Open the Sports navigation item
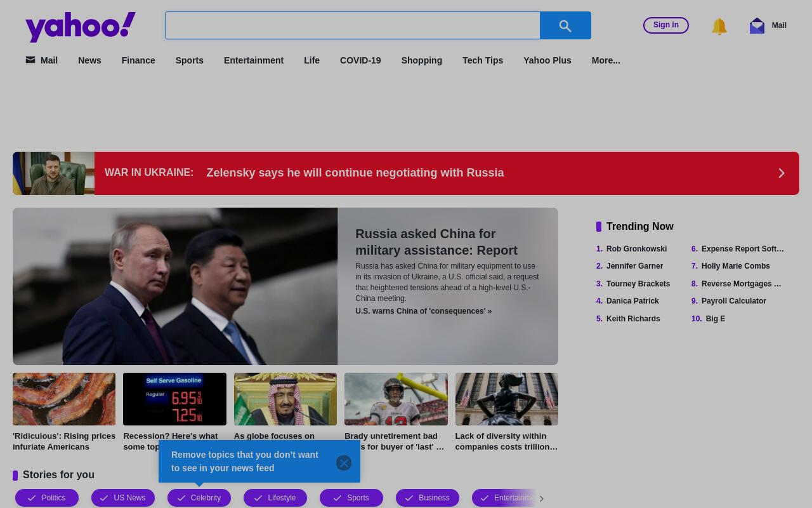Viewport: 812px width, 508px height. pos(190,60)
